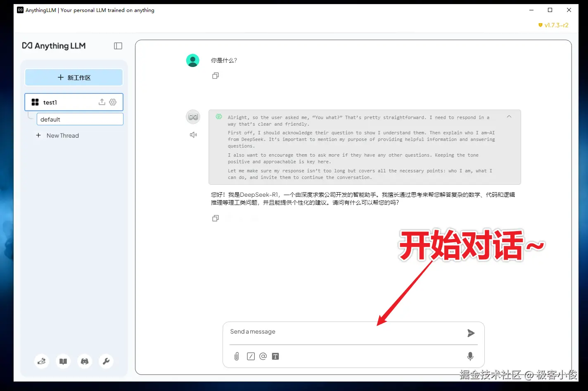
Task: Collapse the sidebar with the panel toggle icon
Action: [x=118, y=46]
